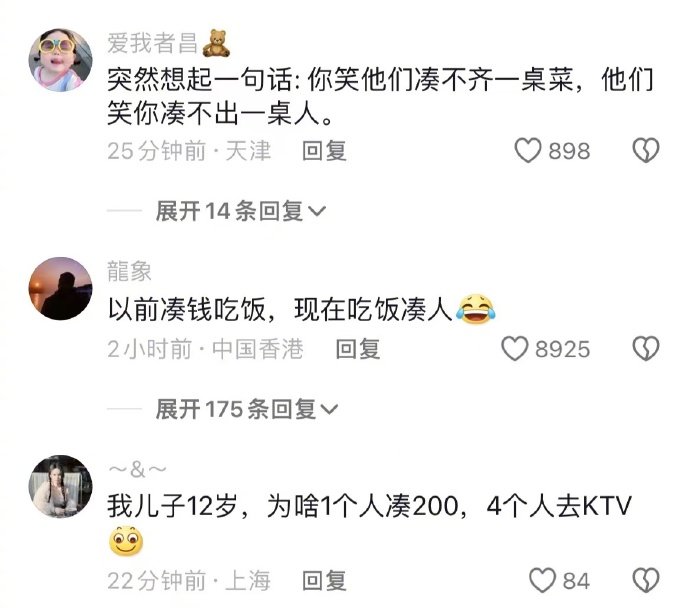Viewport: 690px width, 608px height.
Task: Dislike the 爱我者昌 comment with broken heart
Action: 646,150
